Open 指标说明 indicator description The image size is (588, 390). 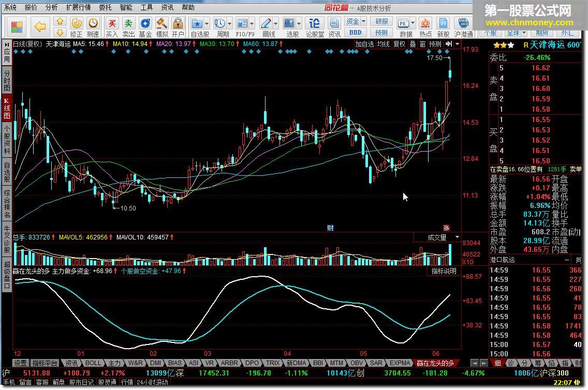click(x=444, y=271)
